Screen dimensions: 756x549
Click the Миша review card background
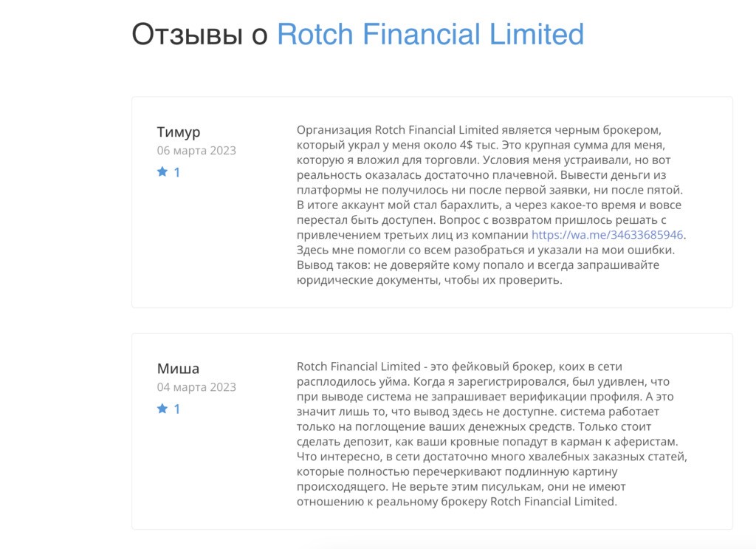point(432,432)
